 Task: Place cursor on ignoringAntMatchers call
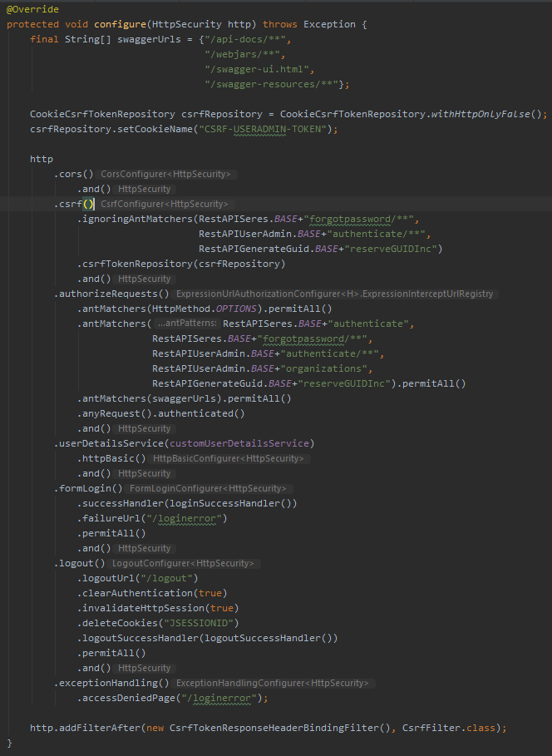tap(135, 220)
